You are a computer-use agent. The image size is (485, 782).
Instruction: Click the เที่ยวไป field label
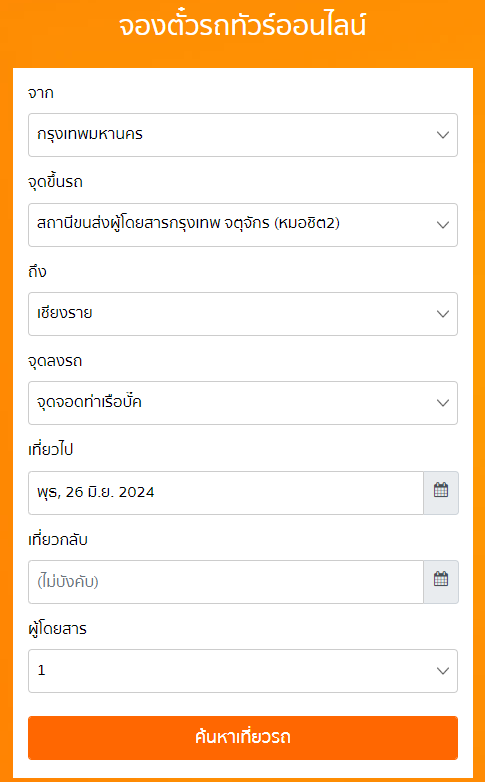click(x=51, y=450)
